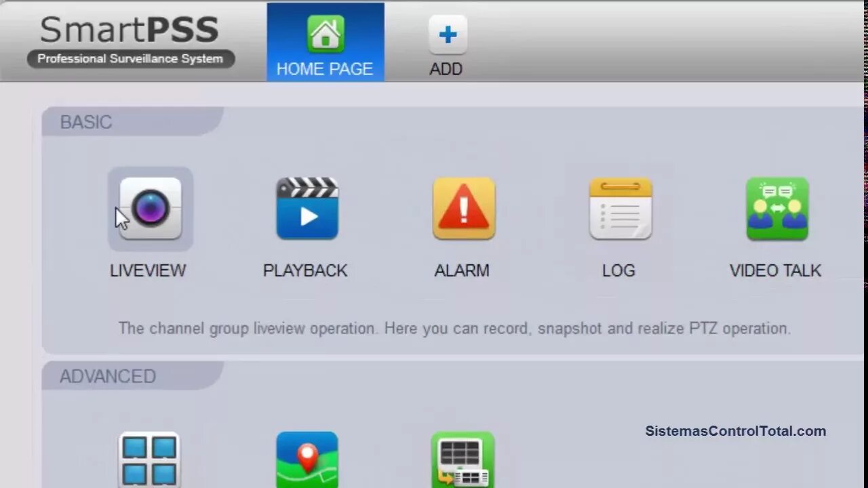Click the blue plus icon
Viewport: 868px width, 488px height.
coord(448,35)
